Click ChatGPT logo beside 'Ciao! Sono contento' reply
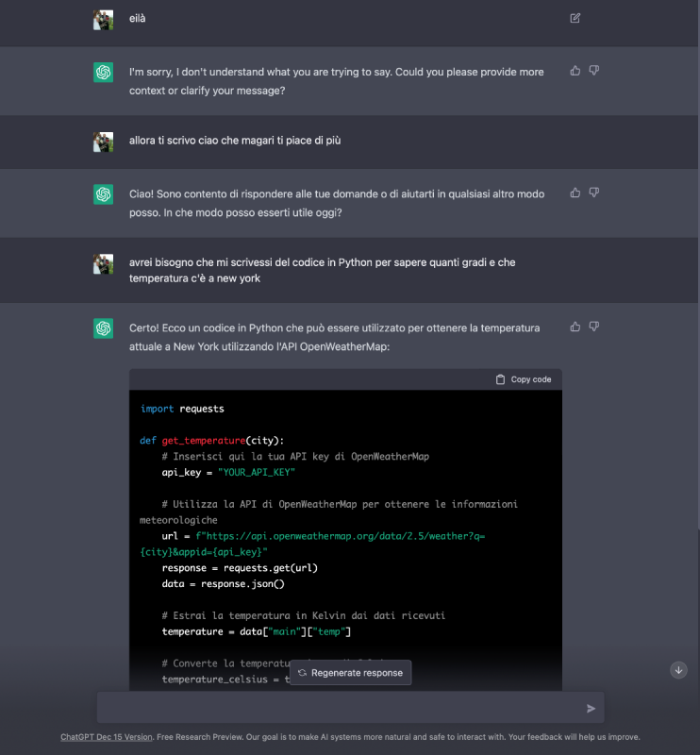The image size is (700, 755). [x=104, y=194]
